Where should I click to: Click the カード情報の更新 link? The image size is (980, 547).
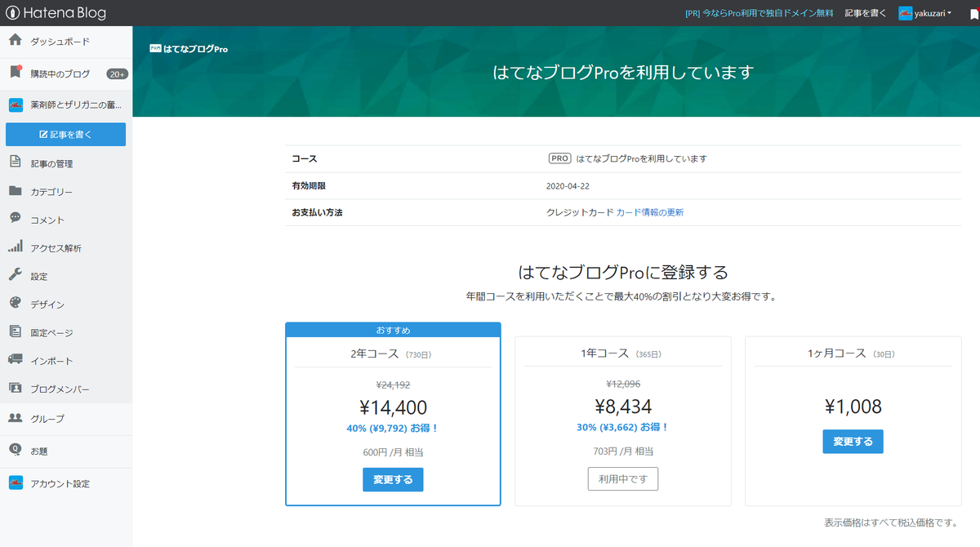coord(650,212)
